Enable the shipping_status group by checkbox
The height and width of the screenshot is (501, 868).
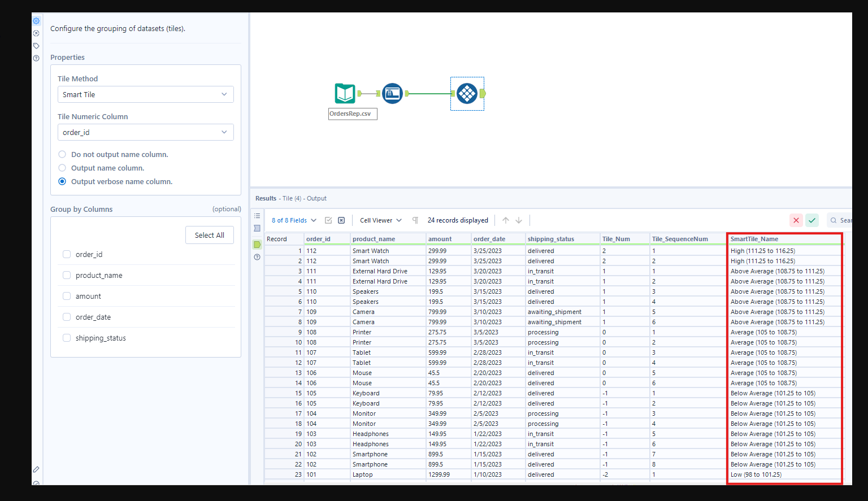click(67, 338)
